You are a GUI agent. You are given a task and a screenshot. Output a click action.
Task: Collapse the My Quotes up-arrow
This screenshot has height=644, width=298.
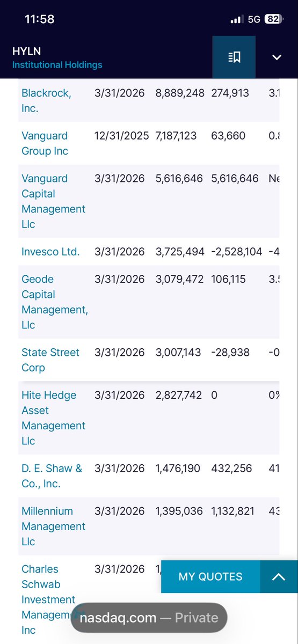278,577
